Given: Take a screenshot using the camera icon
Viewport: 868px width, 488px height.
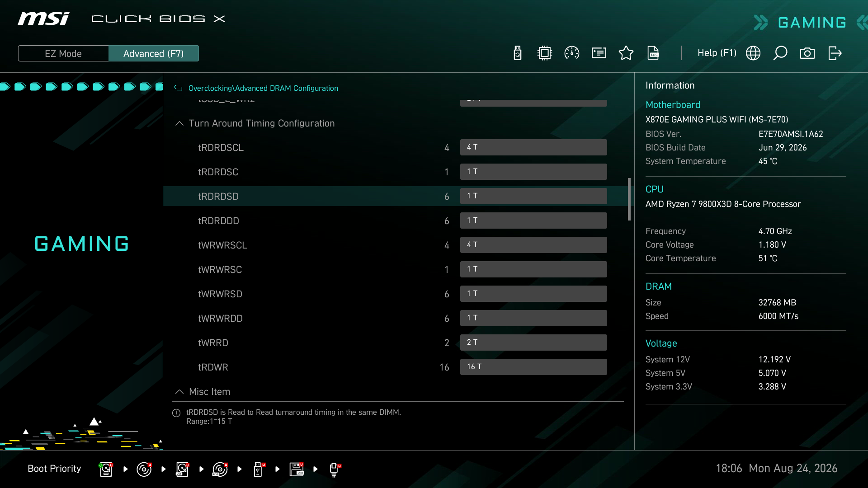Looking at the screenshot, I should click(x=807, y=53).
